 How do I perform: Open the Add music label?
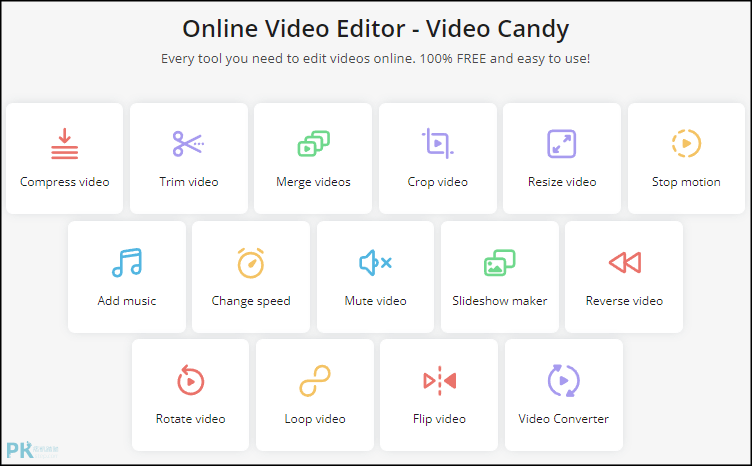point(127,301)
